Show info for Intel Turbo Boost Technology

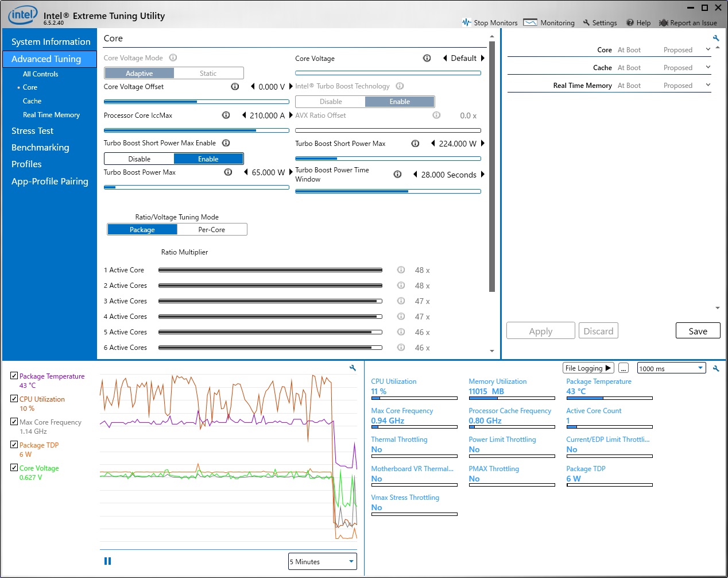click(x=400, y=86)
